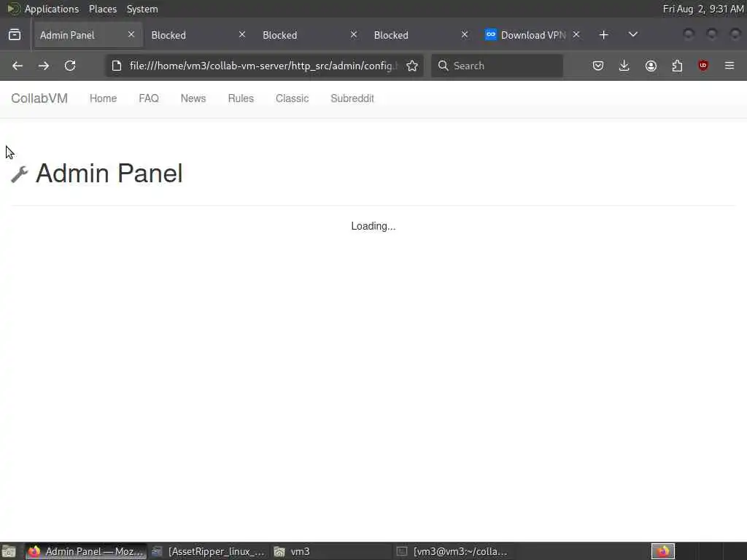Focus the URL address bar
This screenshot has height=560, width=747.
pos(263,66)
